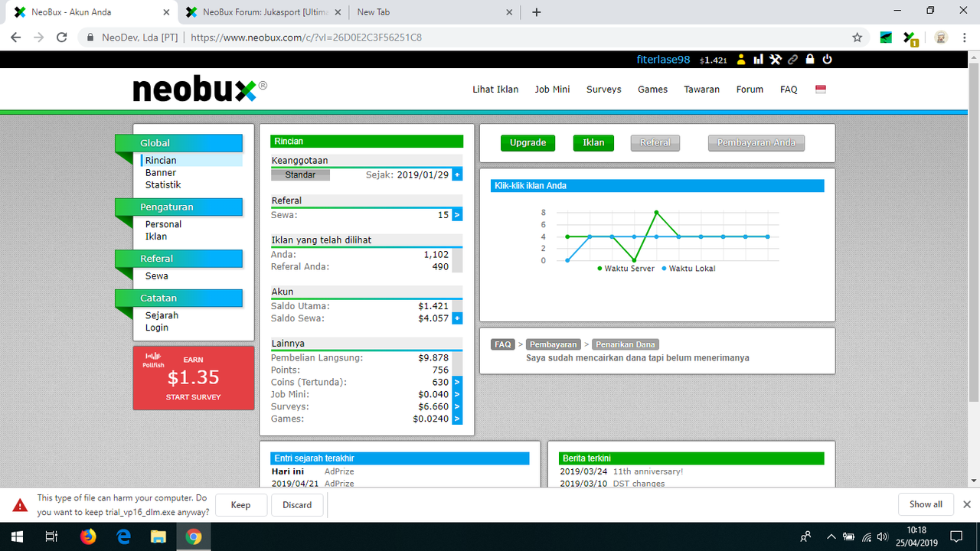Close the downloads bar
Screen dimensions: 980x551
[x=966, y=504]
